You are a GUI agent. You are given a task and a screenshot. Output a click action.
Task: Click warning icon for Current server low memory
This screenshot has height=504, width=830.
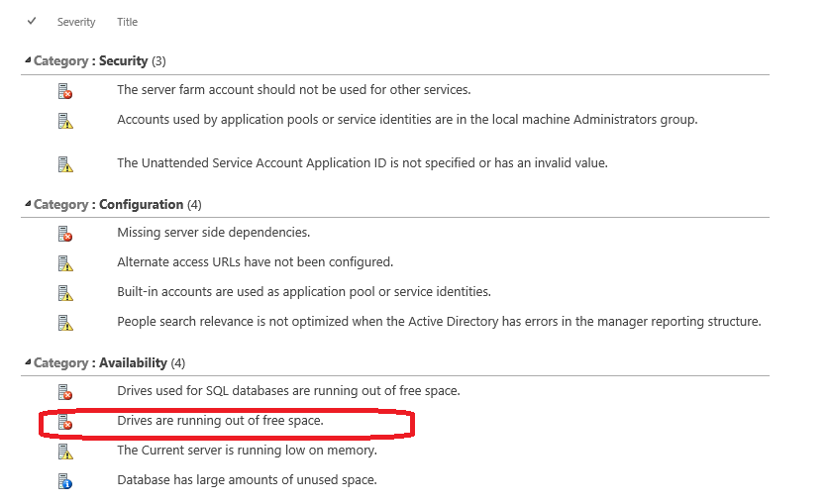(64, 452)
